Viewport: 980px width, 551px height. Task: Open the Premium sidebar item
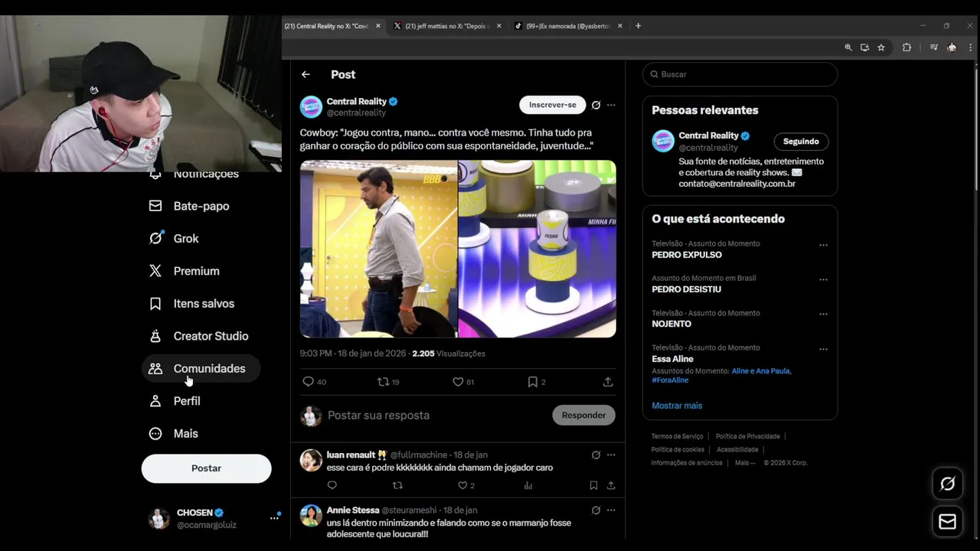click(x=185, y=271)
